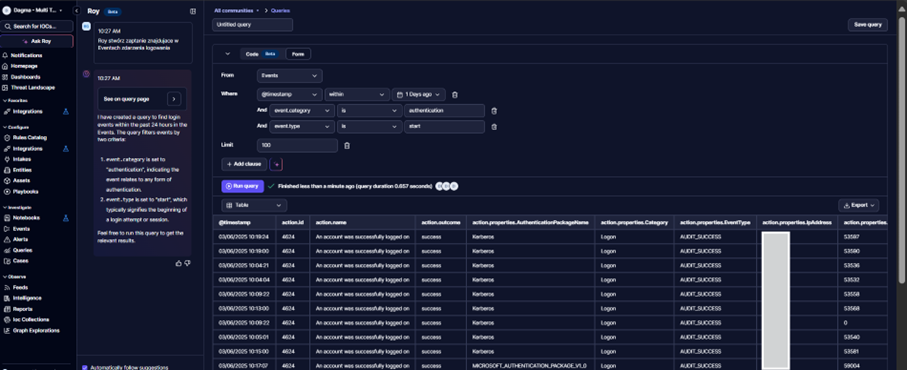Collapse the Investigate sidebar section
The width and height of the screenshot is (907, 370).
[x=17, y=207]
